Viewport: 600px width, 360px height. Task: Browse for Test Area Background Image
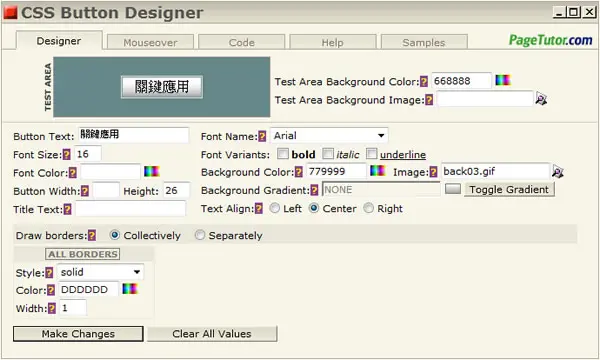[541, 99]
